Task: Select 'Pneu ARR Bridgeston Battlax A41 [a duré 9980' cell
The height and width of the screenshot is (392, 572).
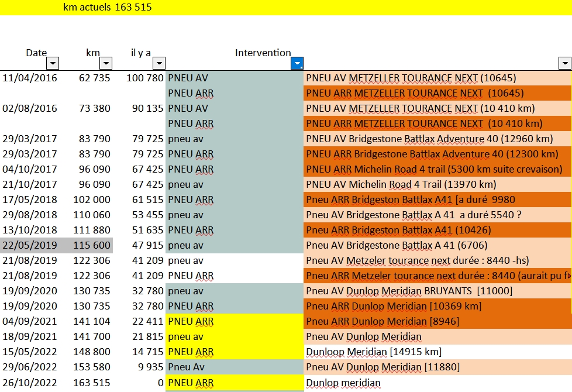Action: tap(437, 200)
